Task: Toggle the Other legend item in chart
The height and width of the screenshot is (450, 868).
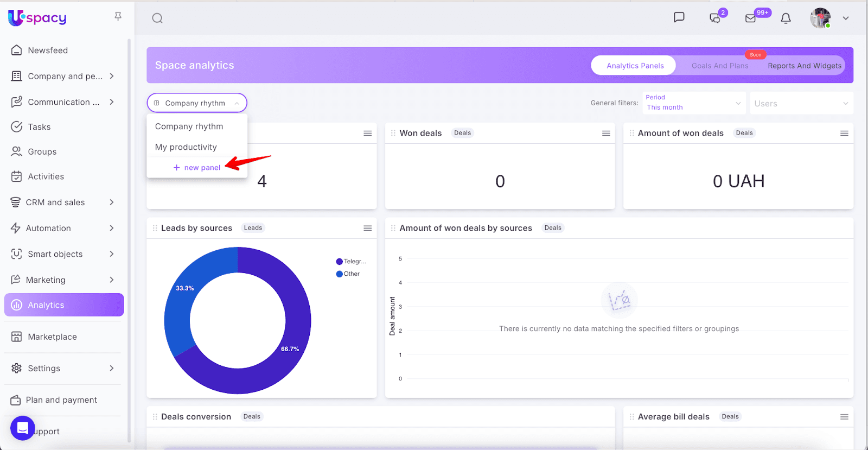Action: pyautogui.click(x=348, y=274)
